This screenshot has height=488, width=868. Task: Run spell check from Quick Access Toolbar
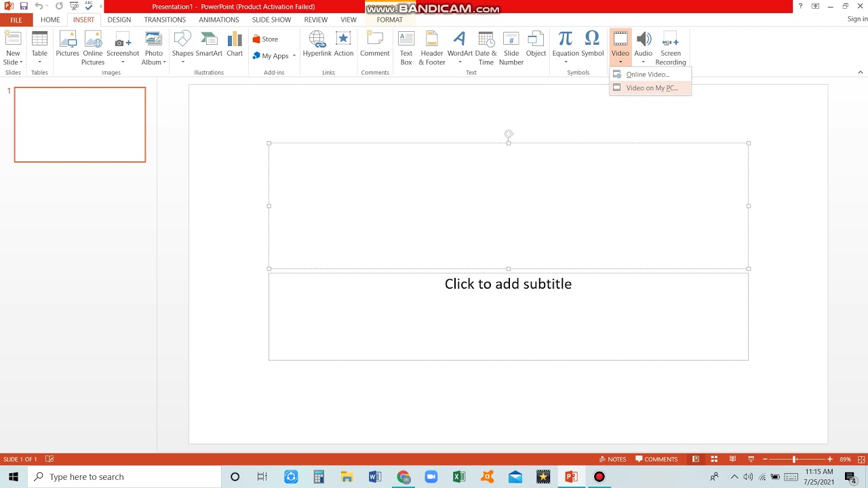click(x=89, y=6)
